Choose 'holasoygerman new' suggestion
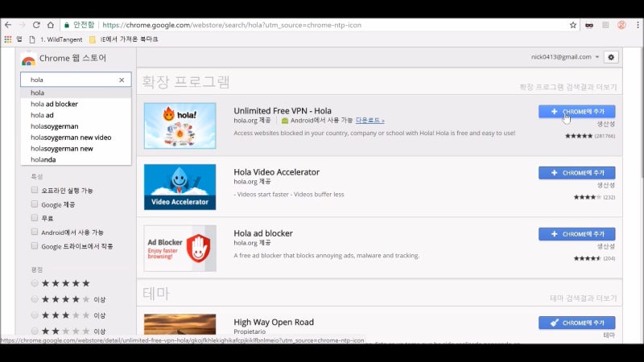The width and height of the screenshot is (644, 362). (x=76, y=148)
